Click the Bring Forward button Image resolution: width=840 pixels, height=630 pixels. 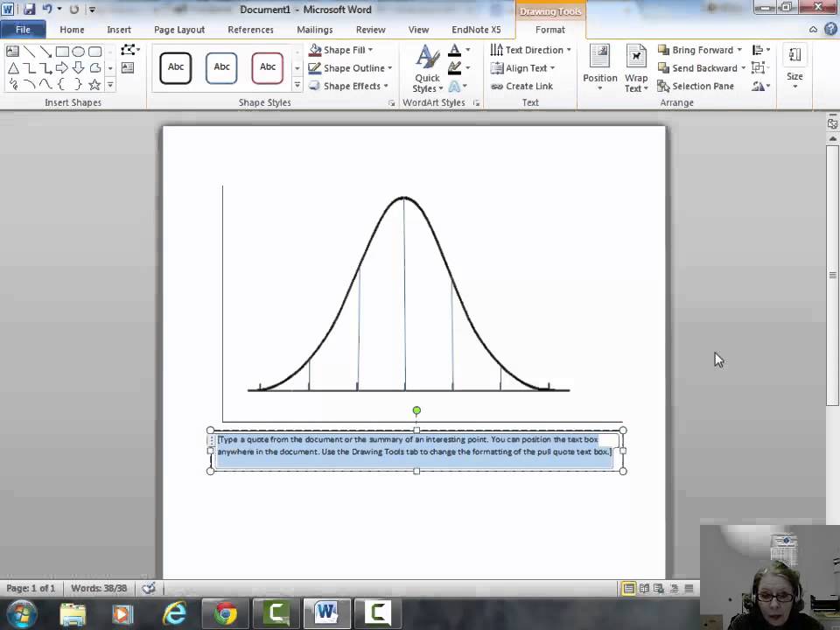[695, 50]
